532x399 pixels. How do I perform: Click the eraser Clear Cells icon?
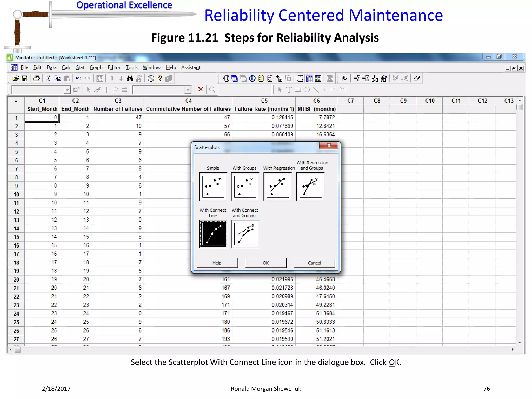(417, 78)
